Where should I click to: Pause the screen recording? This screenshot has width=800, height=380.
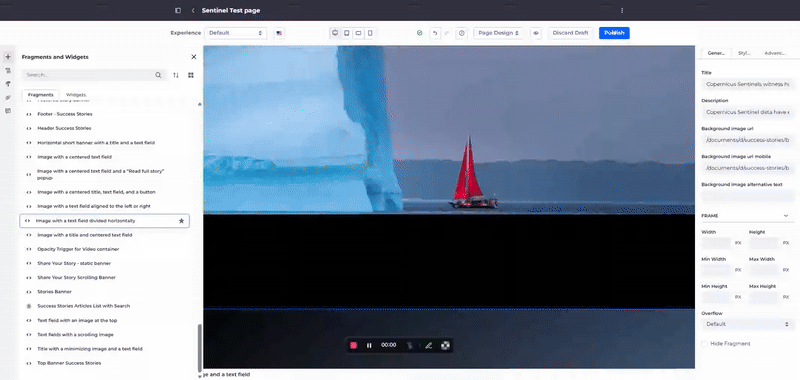[x=369, y=345]
